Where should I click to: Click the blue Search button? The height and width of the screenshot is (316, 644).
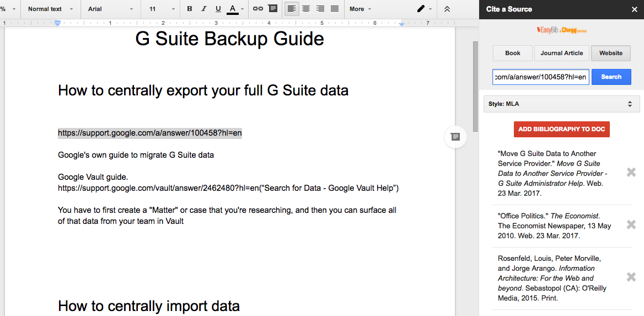(611, 77)
